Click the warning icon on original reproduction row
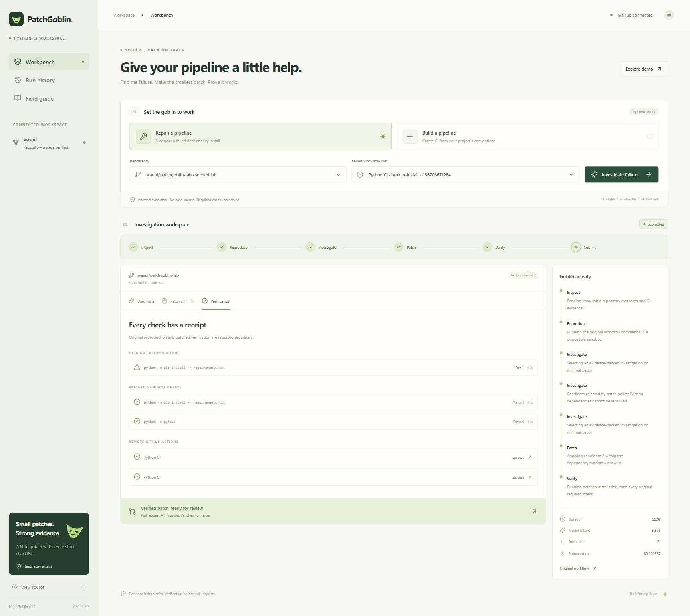The height and width of the screenshot is (616, 690). (x=137, y=367)
